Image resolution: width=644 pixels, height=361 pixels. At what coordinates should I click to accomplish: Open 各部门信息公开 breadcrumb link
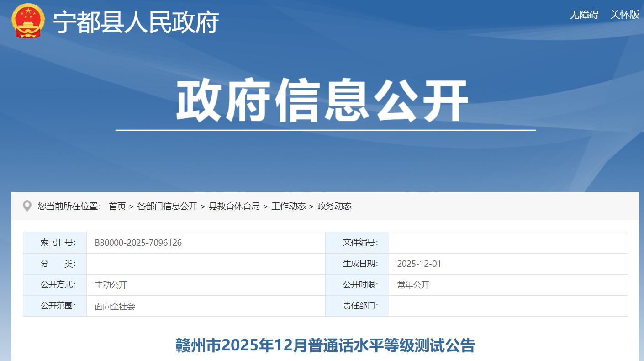pyautogui.click(x=167, y=206)
